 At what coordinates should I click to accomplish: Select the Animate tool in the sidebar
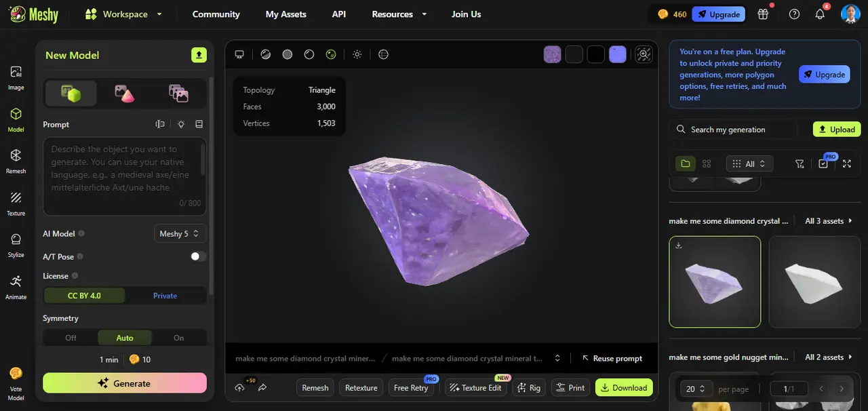click(x=16, y=287)
